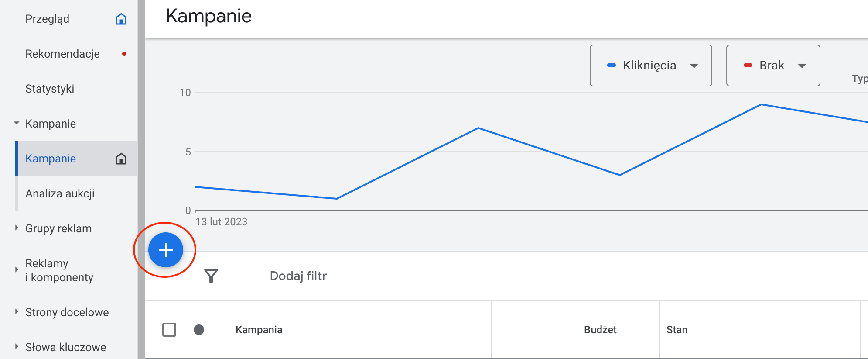
Task: Expand Reklamy i komponenty section
Action: coord(17,270)
